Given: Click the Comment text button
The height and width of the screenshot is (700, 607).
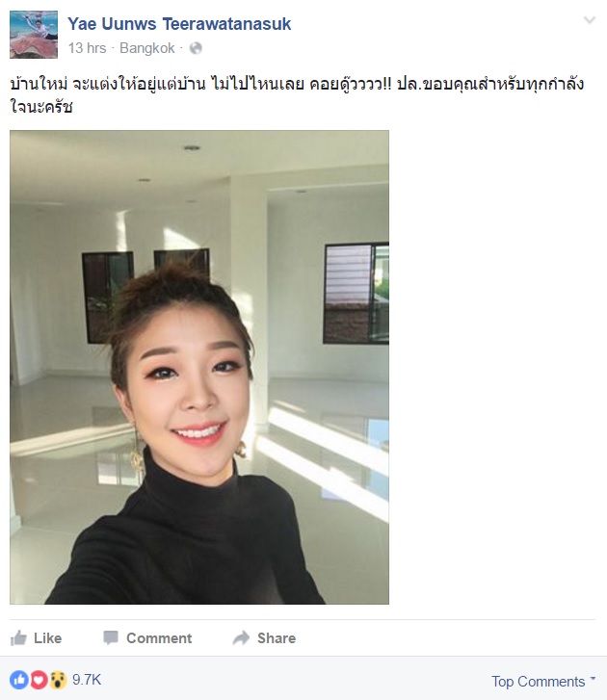Looking at the screenshot, I should click(x=159, y=638).
